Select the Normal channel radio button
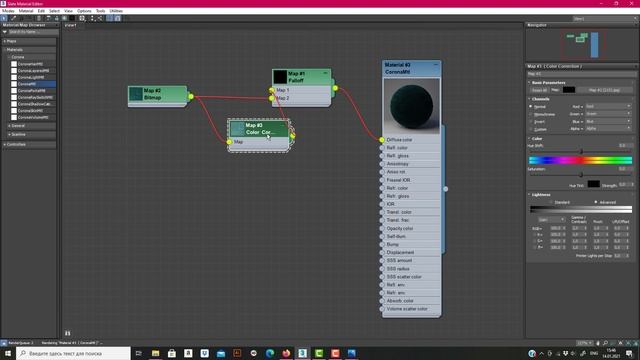 (x=531, y=106)
